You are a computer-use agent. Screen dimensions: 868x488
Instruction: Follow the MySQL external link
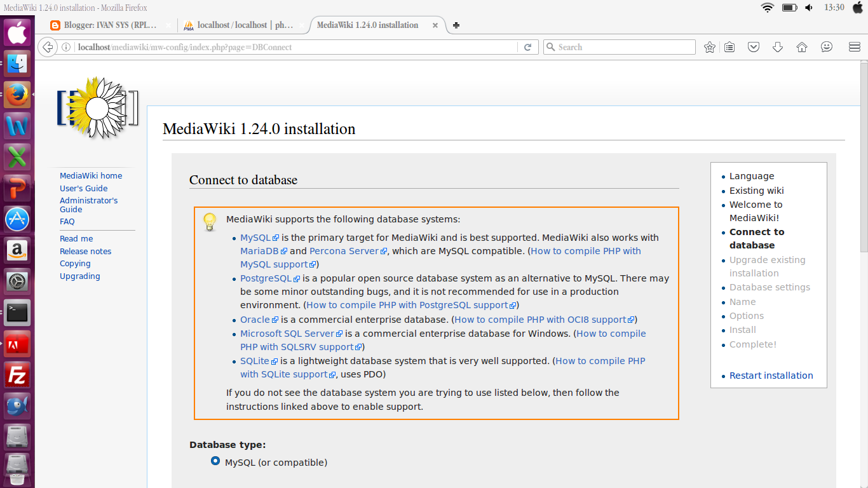tap(259, 238)
